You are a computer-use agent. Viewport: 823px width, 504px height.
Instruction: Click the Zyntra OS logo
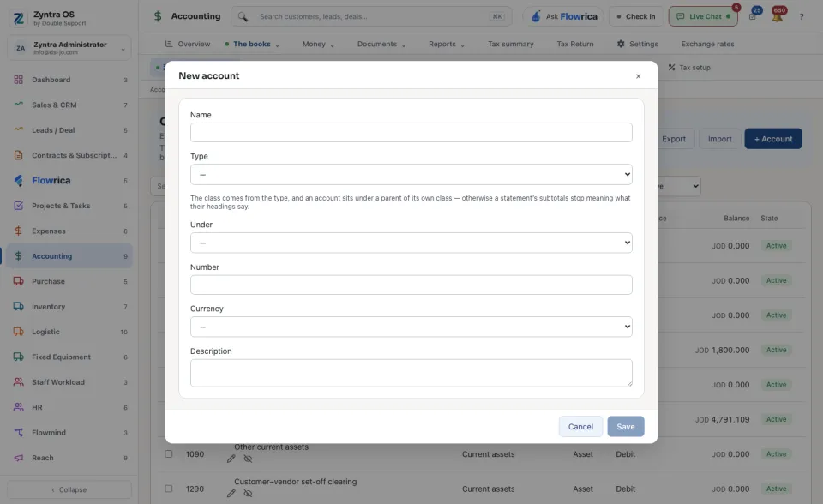[18, 18]
